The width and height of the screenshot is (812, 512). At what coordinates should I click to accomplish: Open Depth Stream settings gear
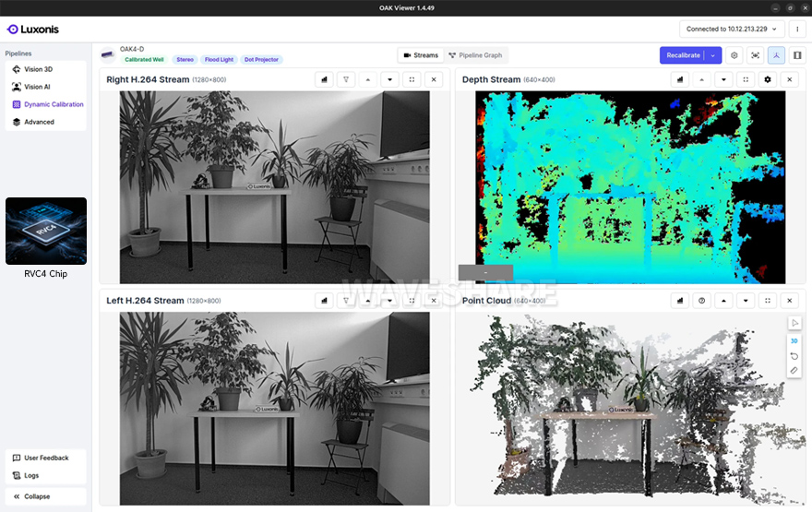[768, 79]
